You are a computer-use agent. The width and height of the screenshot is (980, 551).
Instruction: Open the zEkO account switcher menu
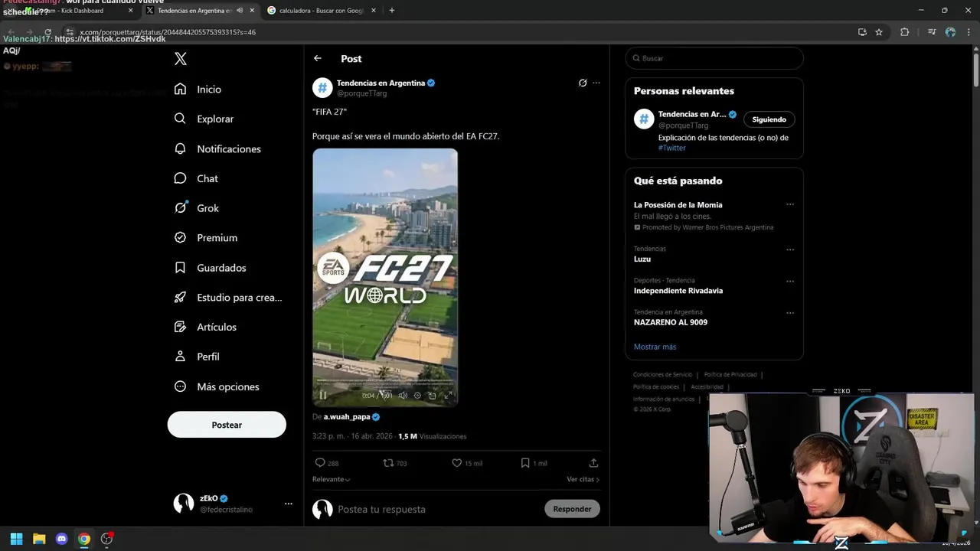233,504
